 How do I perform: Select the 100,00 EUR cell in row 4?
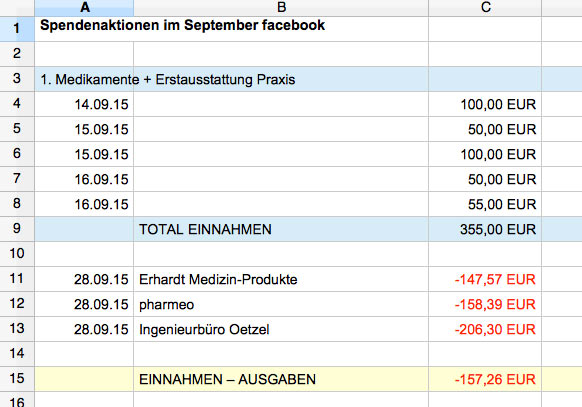[x=485, y=104]
